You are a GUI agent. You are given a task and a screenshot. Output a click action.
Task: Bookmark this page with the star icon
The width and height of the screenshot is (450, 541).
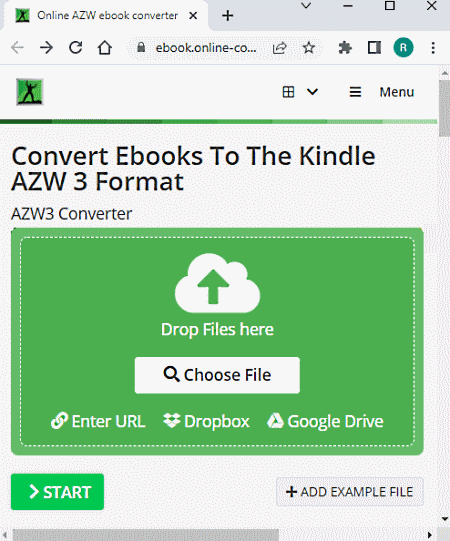pyautogui.click(x=309, y=48)
